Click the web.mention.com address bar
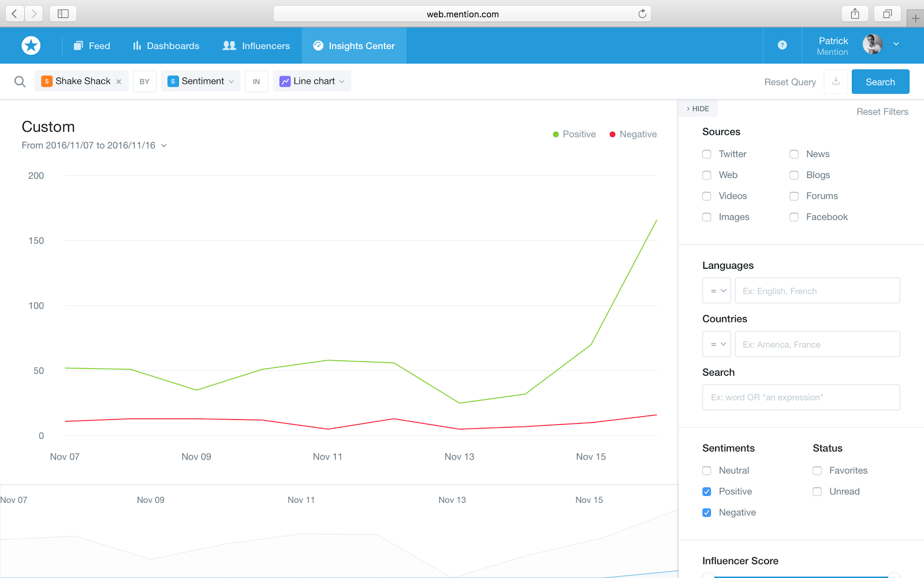Viewport: 924px width, 578px height. point(462,14)
